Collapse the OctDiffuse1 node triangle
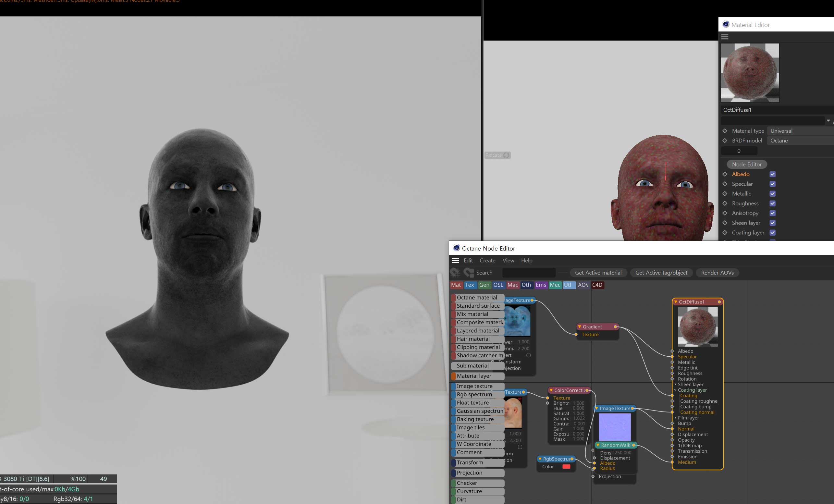The image size is (834, 504). pyautogui.click(x=676, y=302)
